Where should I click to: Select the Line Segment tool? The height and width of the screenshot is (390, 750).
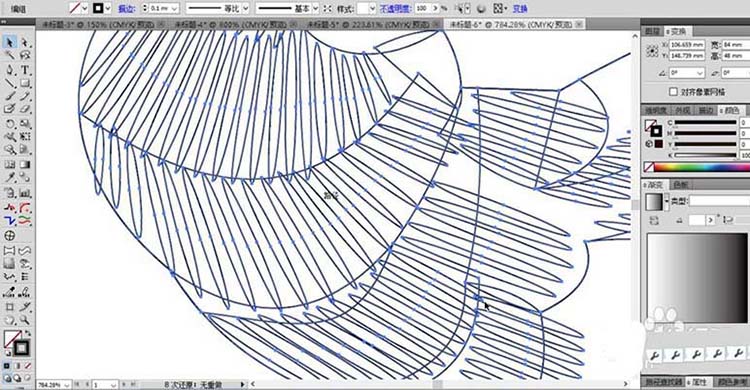pyautogui.click(x=10, y=83)
